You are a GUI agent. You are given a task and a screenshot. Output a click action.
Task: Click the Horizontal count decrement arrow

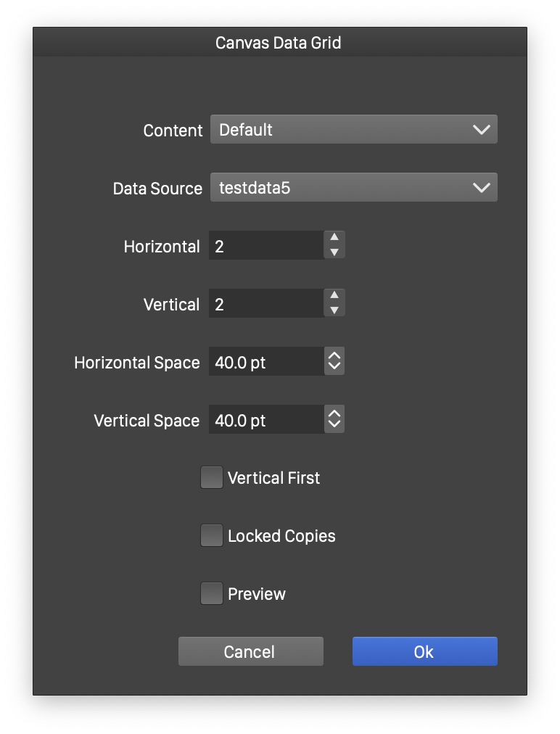tap(334, 252)
